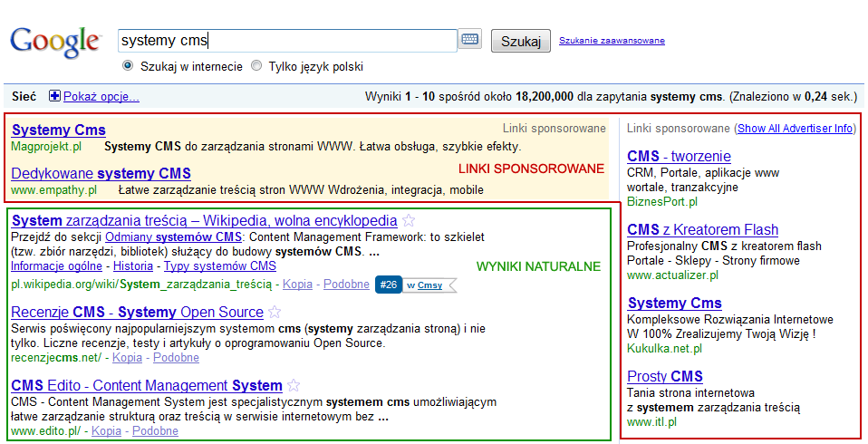Click the Magprojekt.pl URL text
The image size is (868, 444).
(46, 147)
